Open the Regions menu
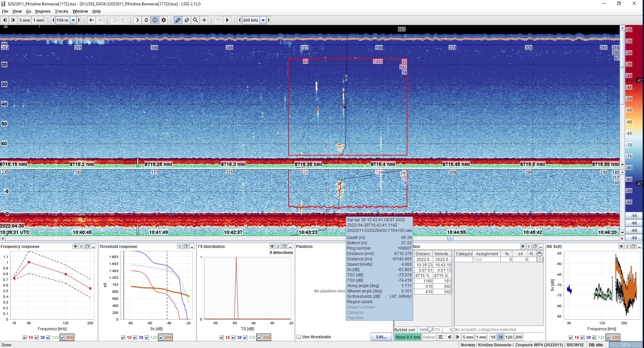 (x=43, y=11)
